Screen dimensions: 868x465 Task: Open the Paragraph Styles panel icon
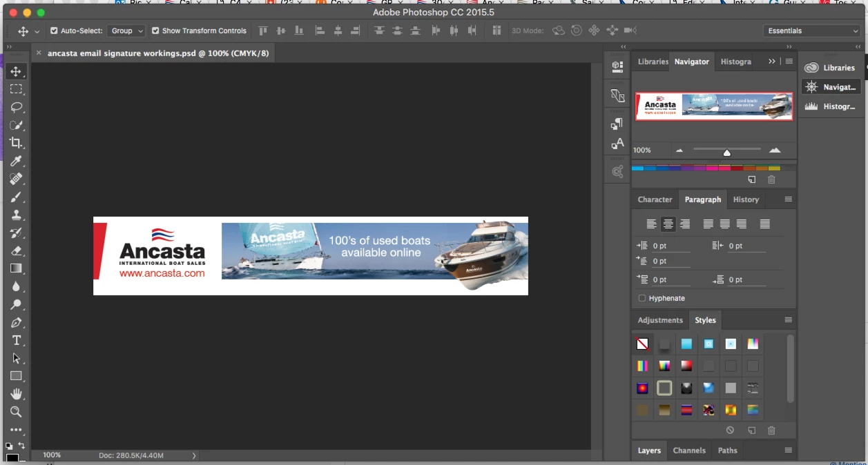[617, 124]
